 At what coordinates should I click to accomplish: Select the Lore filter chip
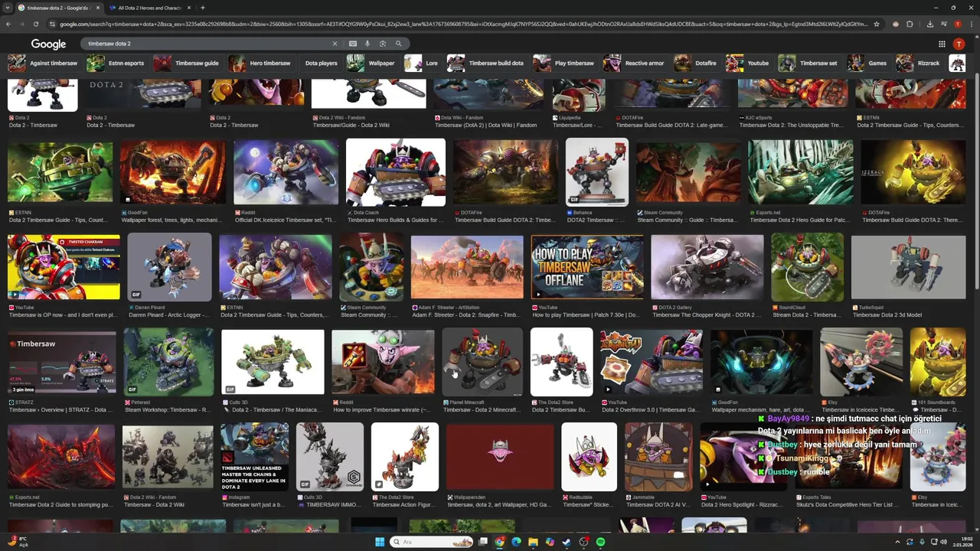[423, 63]
